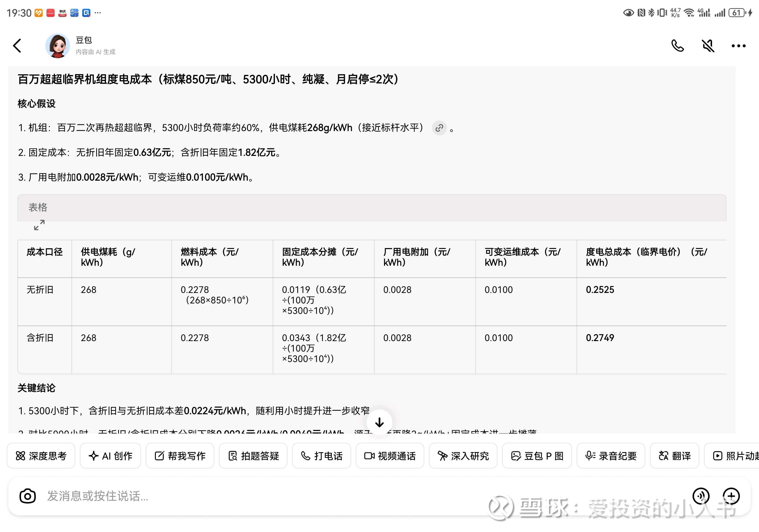Viewport: 759px width, 532px height.
Task: Open 录音纪要 recording notes
Action: coord(610,456)
